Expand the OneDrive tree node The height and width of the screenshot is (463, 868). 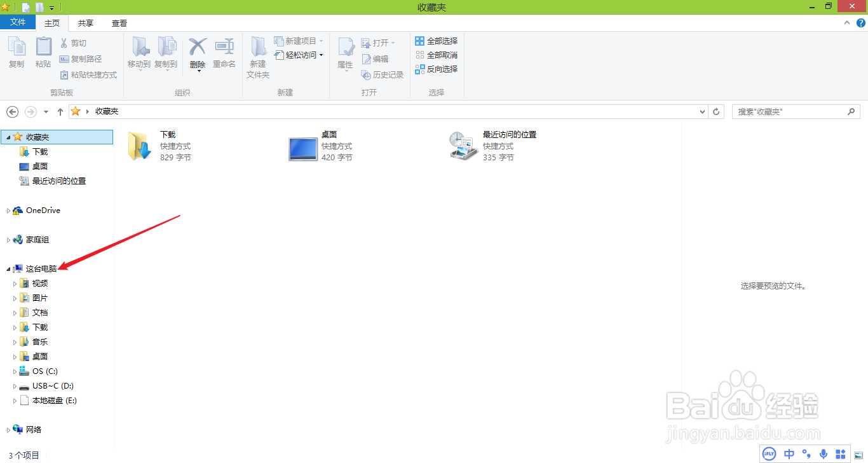(8, 211)
